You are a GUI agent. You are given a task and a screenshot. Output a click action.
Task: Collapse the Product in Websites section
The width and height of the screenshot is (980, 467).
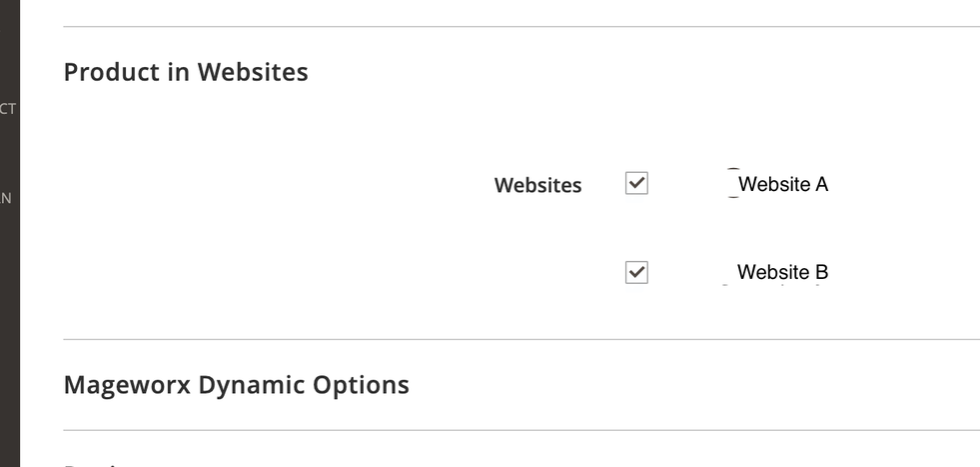[x=186, y=72]
